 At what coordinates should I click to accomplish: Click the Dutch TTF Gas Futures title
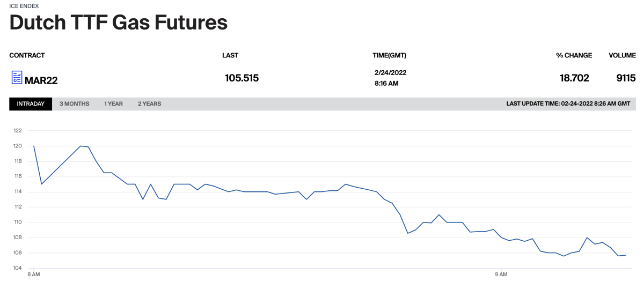(119, 23)
